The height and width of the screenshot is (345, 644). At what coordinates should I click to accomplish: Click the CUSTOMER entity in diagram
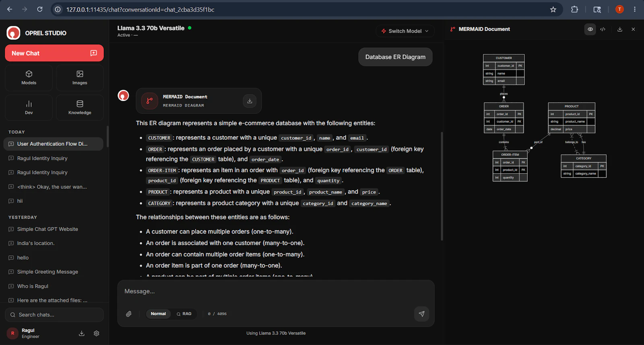[x=504, y=69]
